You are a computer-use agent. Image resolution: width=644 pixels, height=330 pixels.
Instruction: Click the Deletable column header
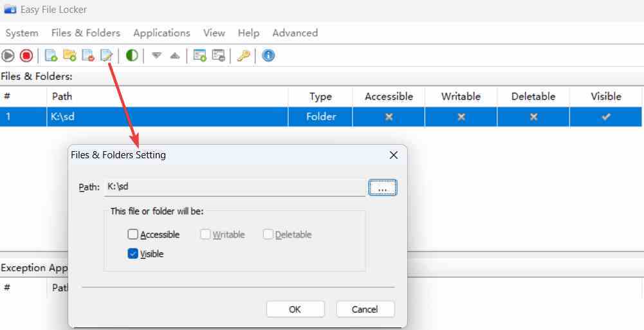(x=533, y=96)
